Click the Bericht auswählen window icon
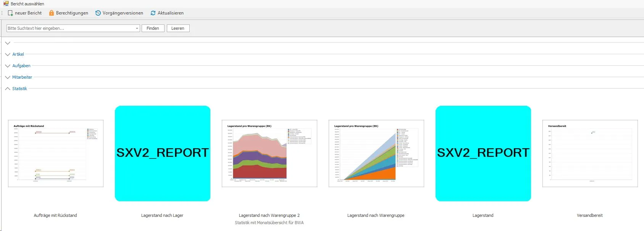 [6, 3]
